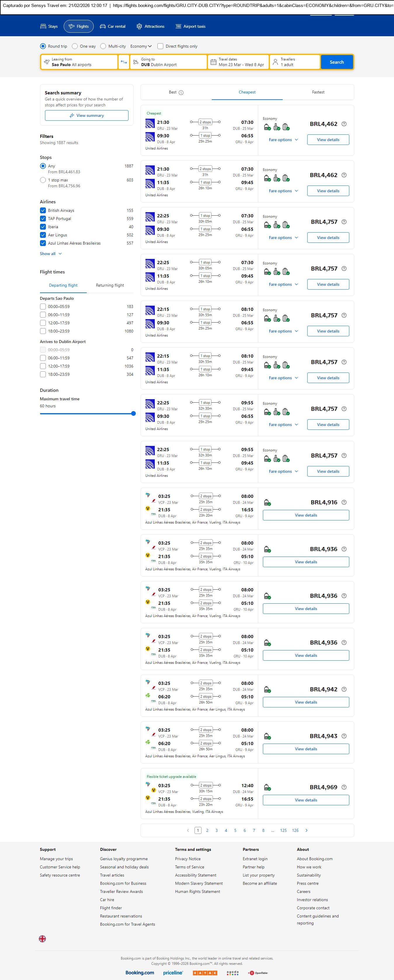
Task: Click the View summary button
Action: click(x=87, y=116)
